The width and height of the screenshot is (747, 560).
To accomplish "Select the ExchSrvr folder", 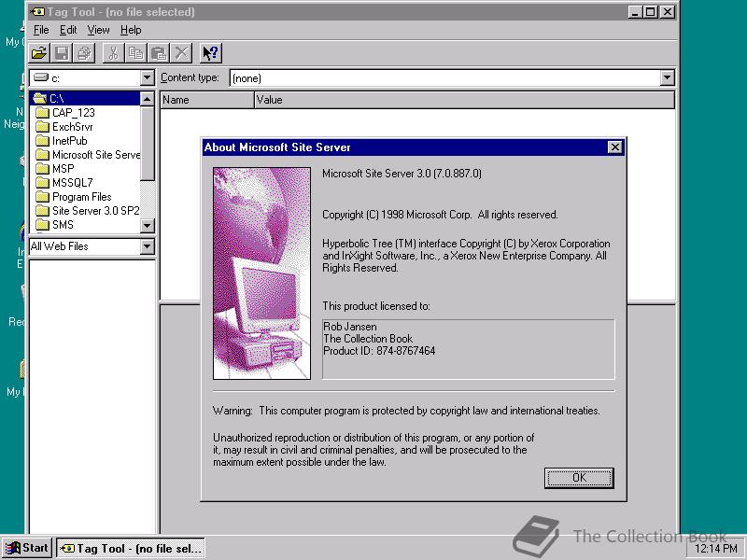I will click(x=63, y=127).
